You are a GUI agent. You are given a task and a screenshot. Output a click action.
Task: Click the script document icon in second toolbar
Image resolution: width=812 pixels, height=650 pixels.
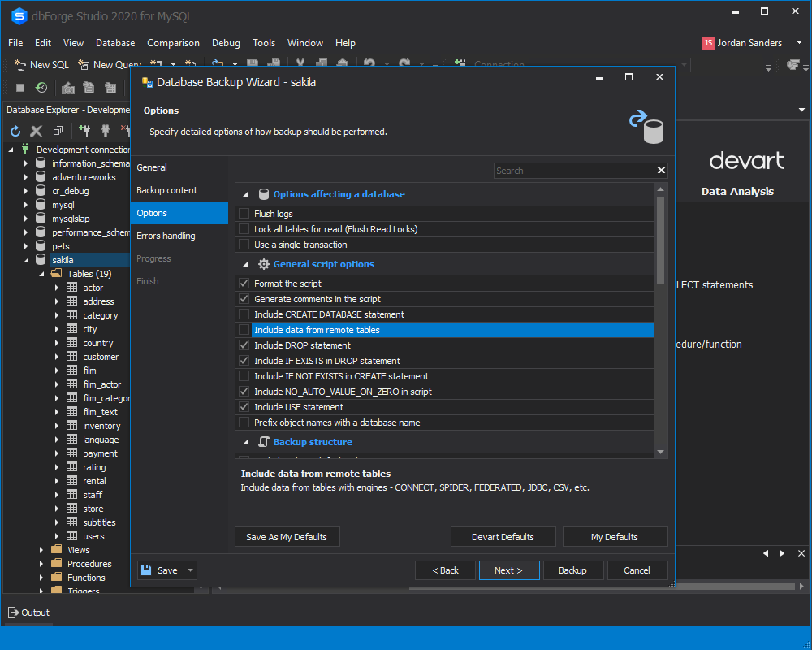(x=89, y=88)
